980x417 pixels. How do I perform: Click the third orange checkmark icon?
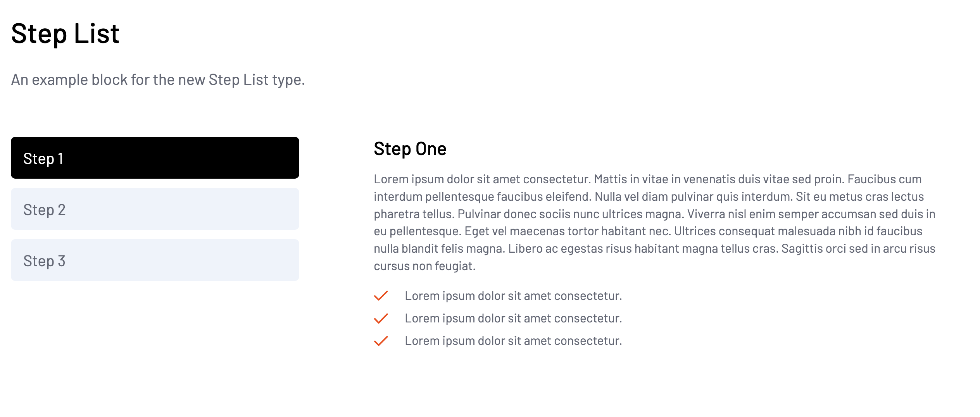(x=381, y=341)
